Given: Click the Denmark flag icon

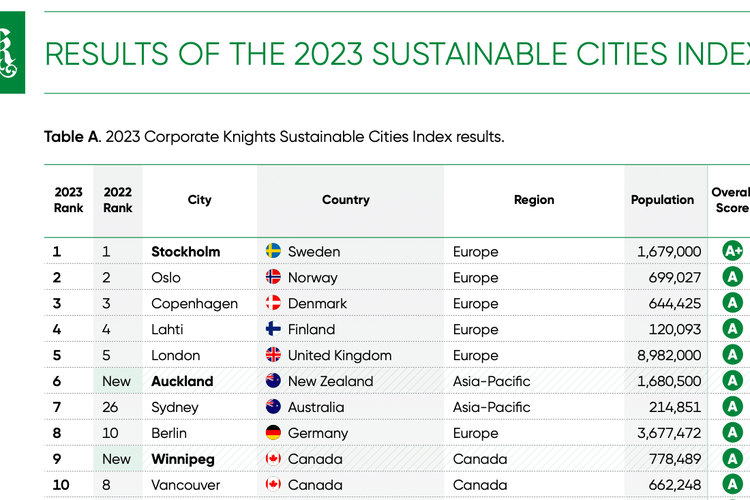Looking at the screenshot, I should point(273,303).
